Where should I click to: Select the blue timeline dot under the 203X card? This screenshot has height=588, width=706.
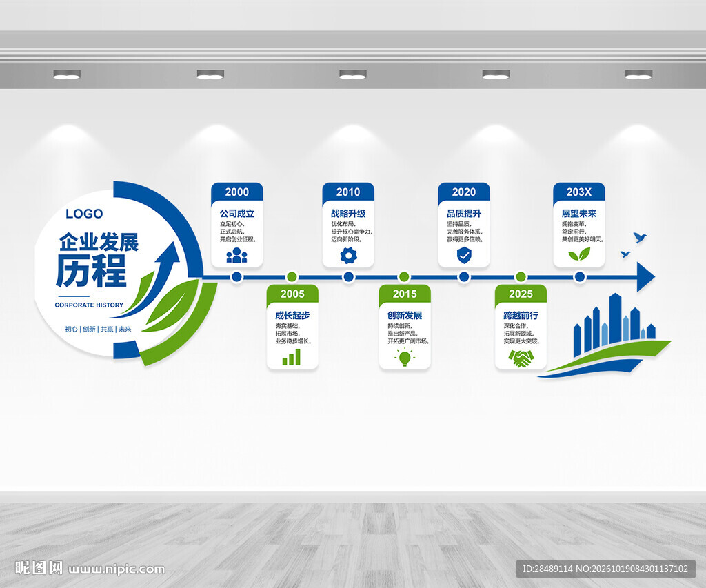click(580, 277)
